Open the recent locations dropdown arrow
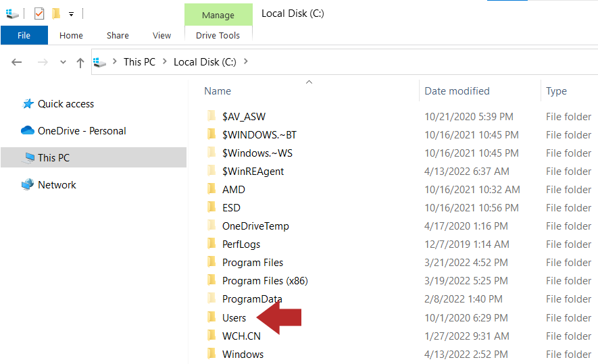The image size is (598, 364). [63, 62]
